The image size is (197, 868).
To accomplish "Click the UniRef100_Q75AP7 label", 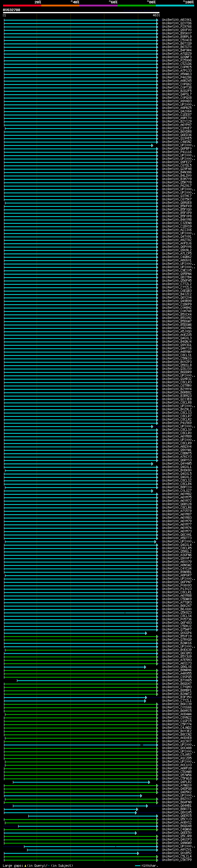I will coord(176,629).
